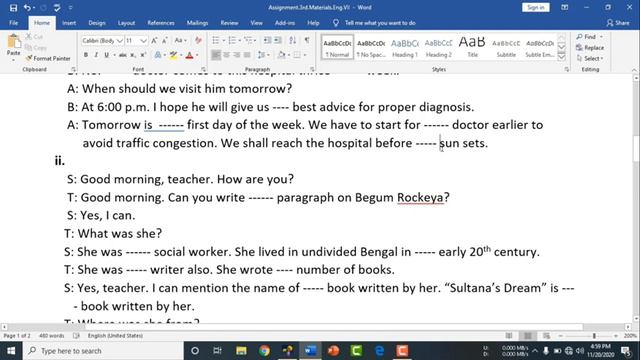Toggle Underline formatting
The image size is (640, 360).
point(107,55)
